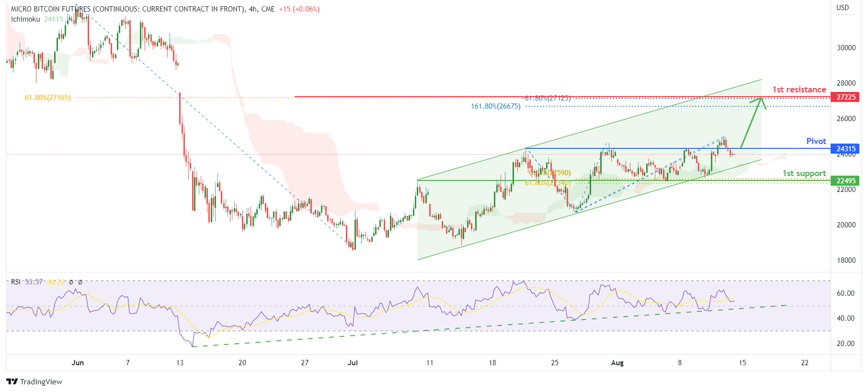Select the '1st support' label

tap(804, 173)
